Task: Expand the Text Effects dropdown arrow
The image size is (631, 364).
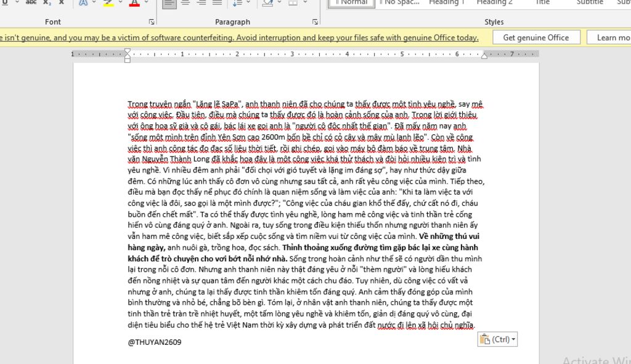Action: (x=94, y=2)
